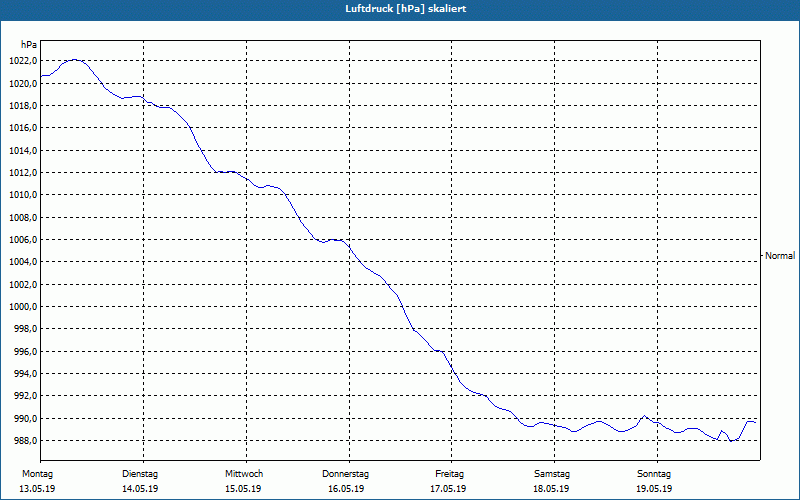The height and width of the screenshot is (500, 800).
Task: Click the date 19.05.19
Action: pyautogui.click(x=654, y=489)
